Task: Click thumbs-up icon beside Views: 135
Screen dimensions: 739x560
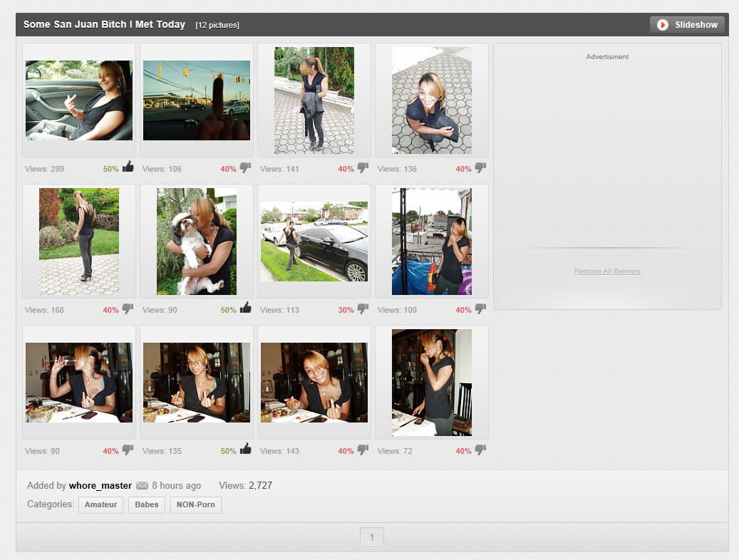Action: coord(246,449)
